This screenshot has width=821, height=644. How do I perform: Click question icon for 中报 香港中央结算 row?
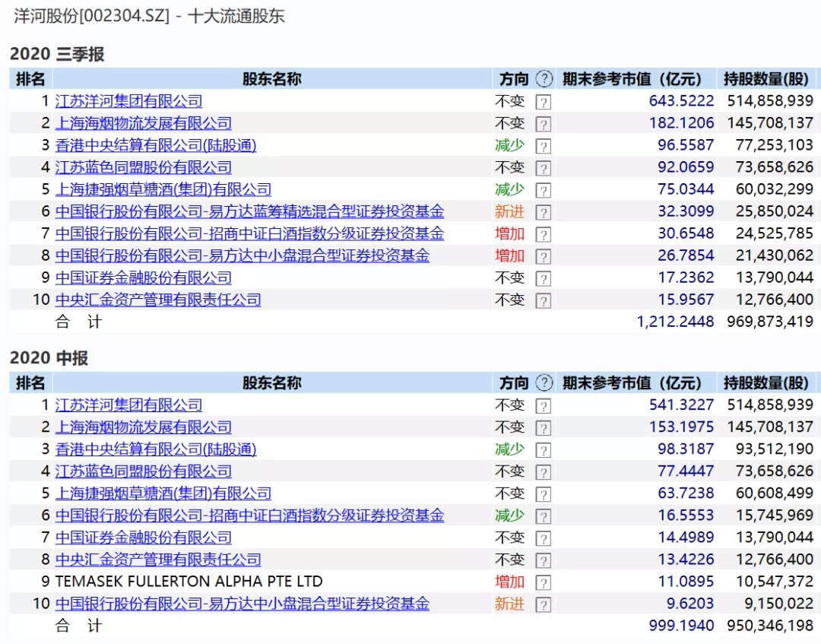click(x=543, y=450)
